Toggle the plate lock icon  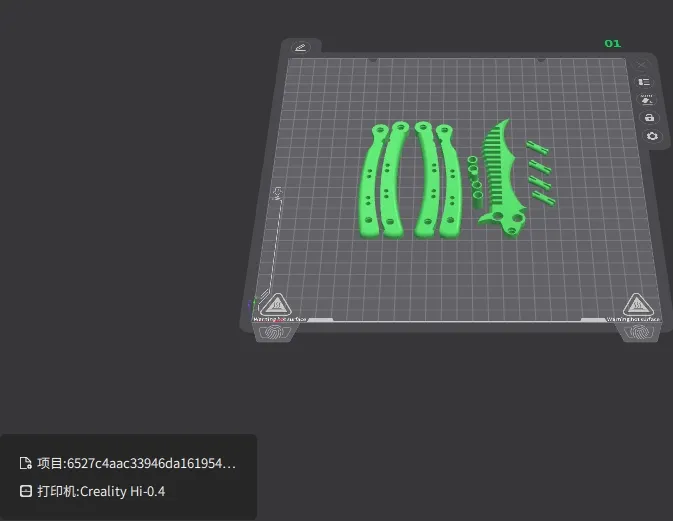point(649,118)
